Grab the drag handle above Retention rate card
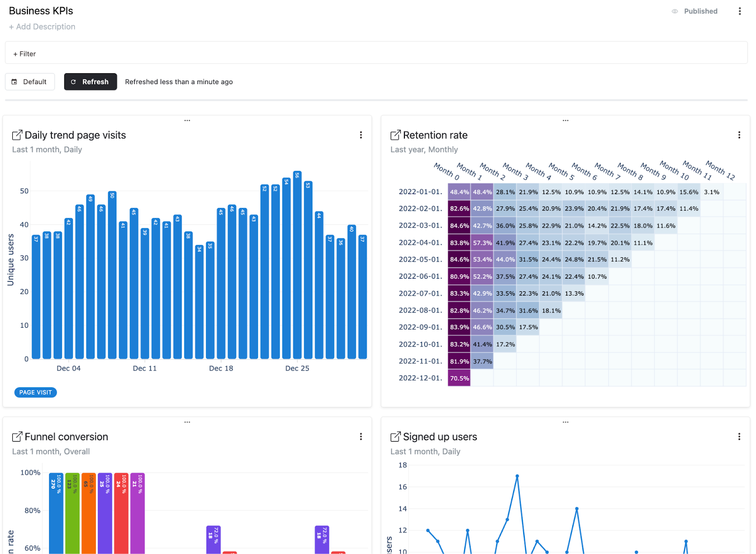Image resolution: width=756 pixels, height=554 pixels. coord(565,120)
